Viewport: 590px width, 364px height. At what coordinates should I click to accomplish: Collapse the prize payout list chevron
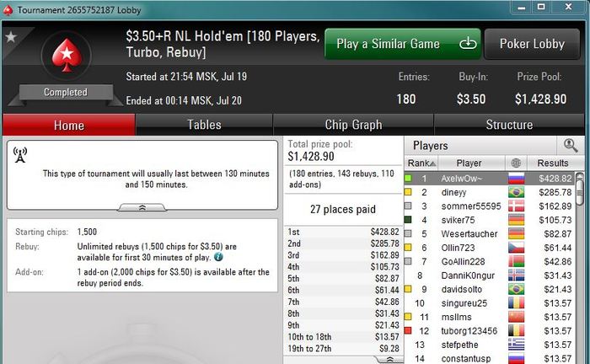pyautogui.click(x=389, y=360)
